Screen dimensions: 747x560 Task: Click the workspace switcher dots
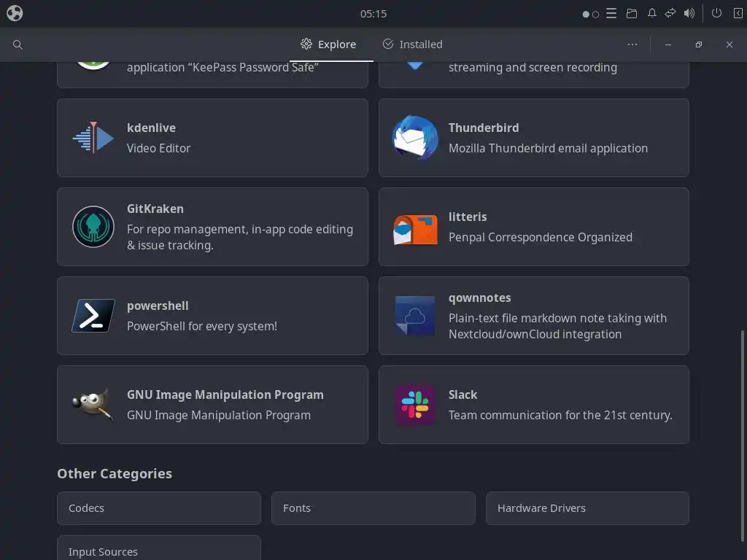tap(590, 15)
